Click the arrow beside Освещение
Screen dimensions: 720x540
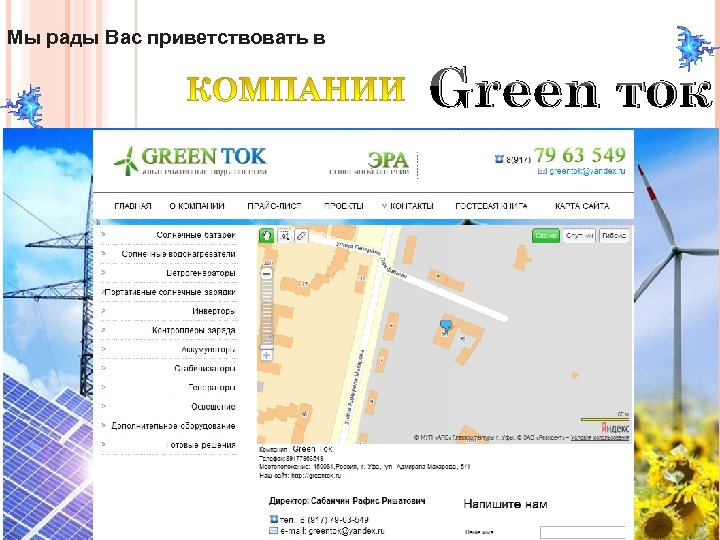coord(103,405)
